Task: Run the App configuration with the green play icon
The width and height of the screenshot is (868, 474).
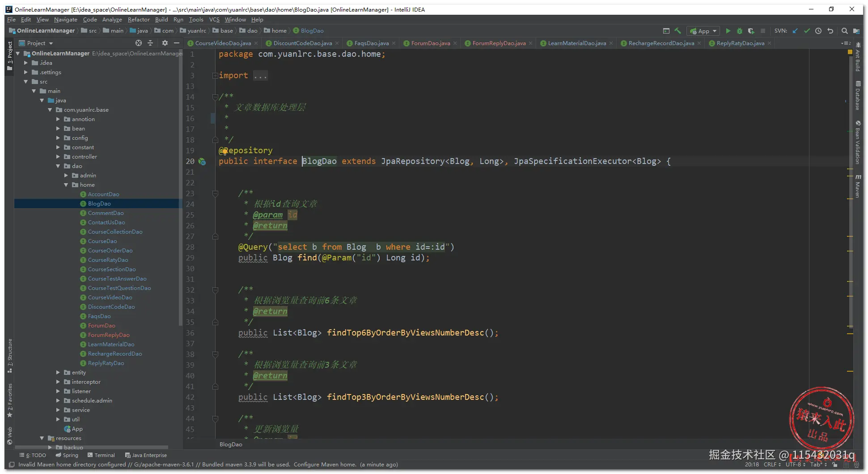Action: click(x=728, y=31)
